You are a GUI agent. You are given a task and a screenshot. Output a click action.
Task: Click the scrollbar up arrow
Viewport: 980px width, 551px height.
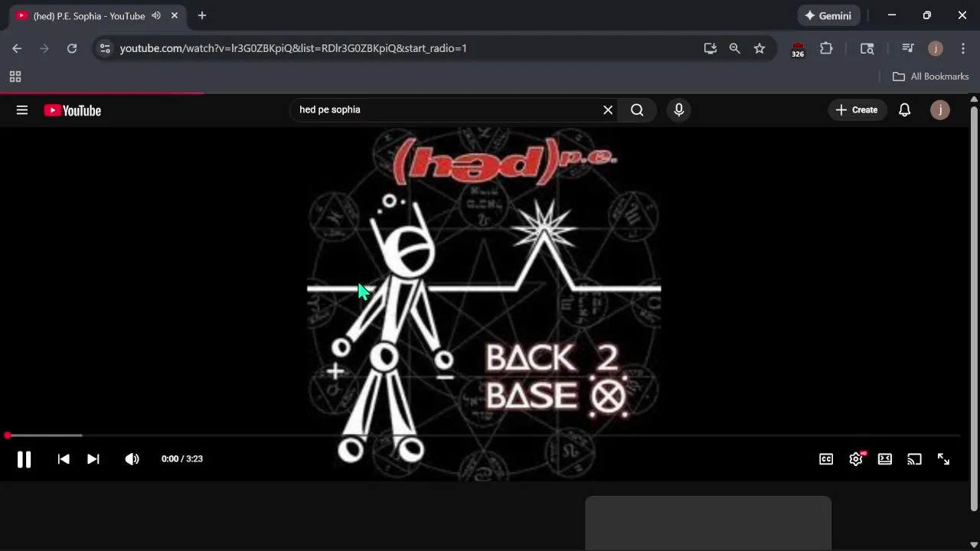point(974,99)
